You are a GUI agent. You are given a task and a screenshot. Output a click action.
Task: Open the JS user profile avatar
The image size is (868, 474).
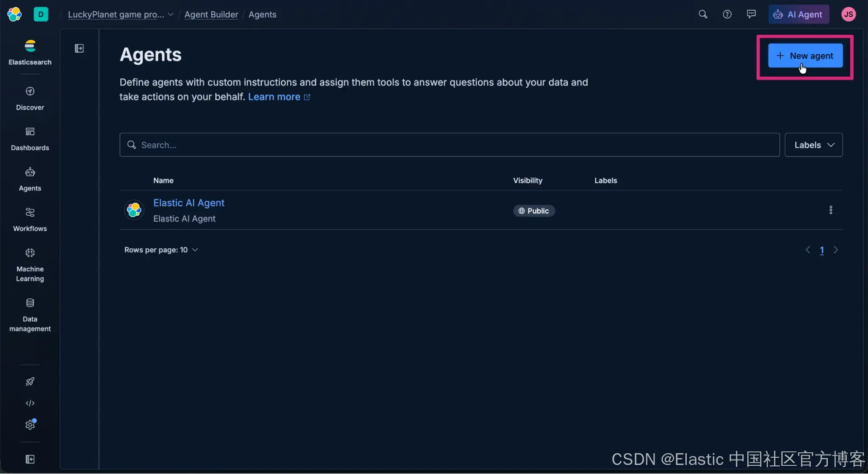click(x=849, y=14)
